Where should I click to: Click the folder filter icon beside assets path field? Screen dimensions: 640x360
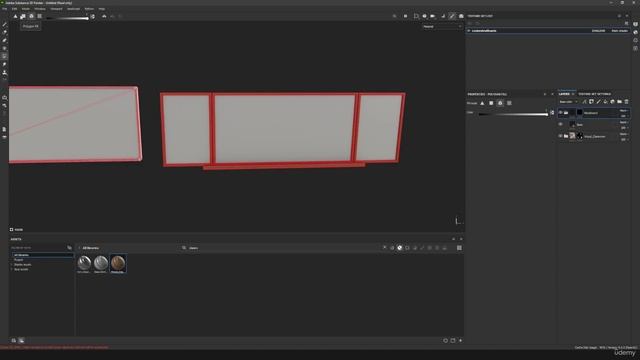[69, 248]
